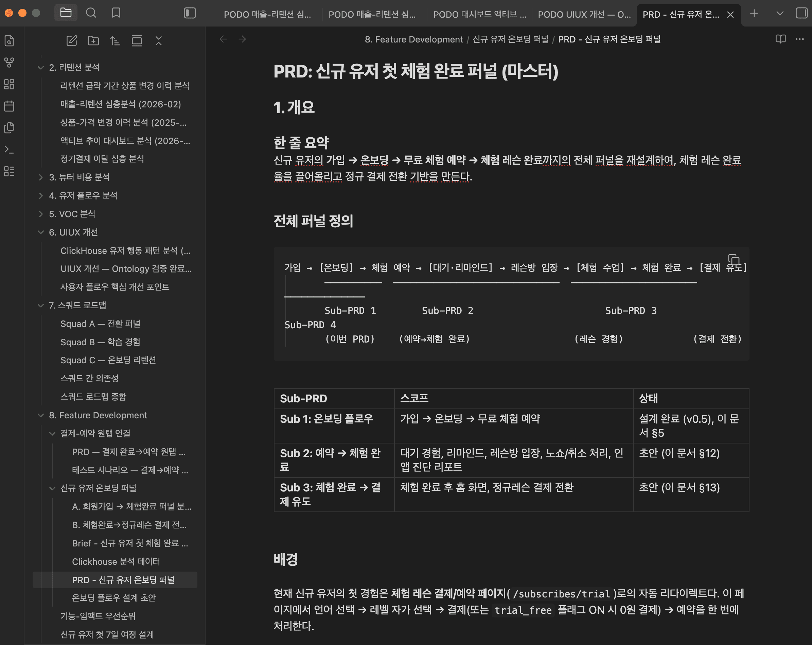The width and height of the screenshot is (812, 645).
Task: Open the file explorer folder icon
Action: tap(66, 13)
